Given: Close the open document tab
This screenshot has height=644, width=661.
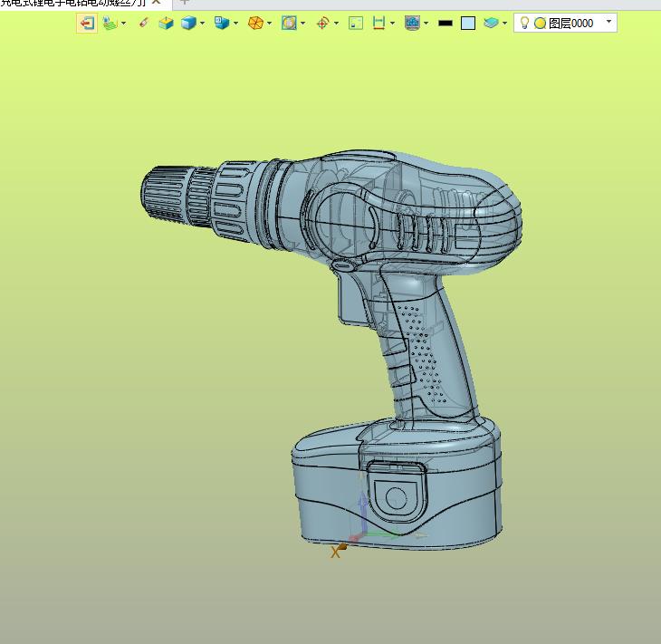Looking at the screenshot, I should tap(157, 2).
